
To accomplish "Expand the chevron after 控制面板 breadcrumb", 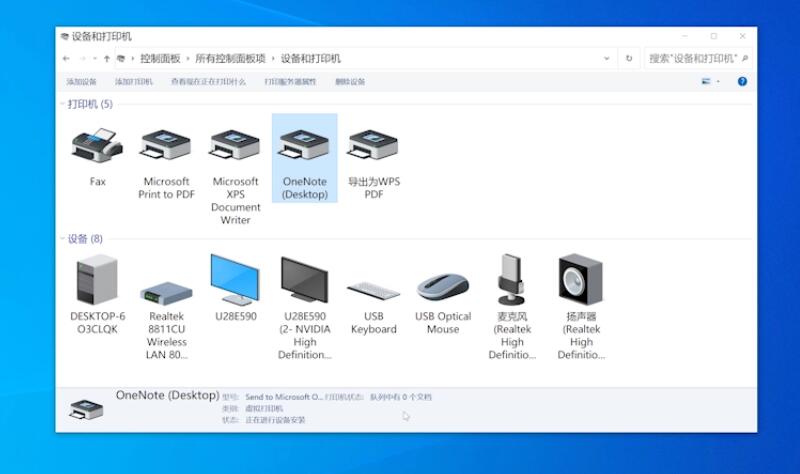I will click(x=188, y=59).
